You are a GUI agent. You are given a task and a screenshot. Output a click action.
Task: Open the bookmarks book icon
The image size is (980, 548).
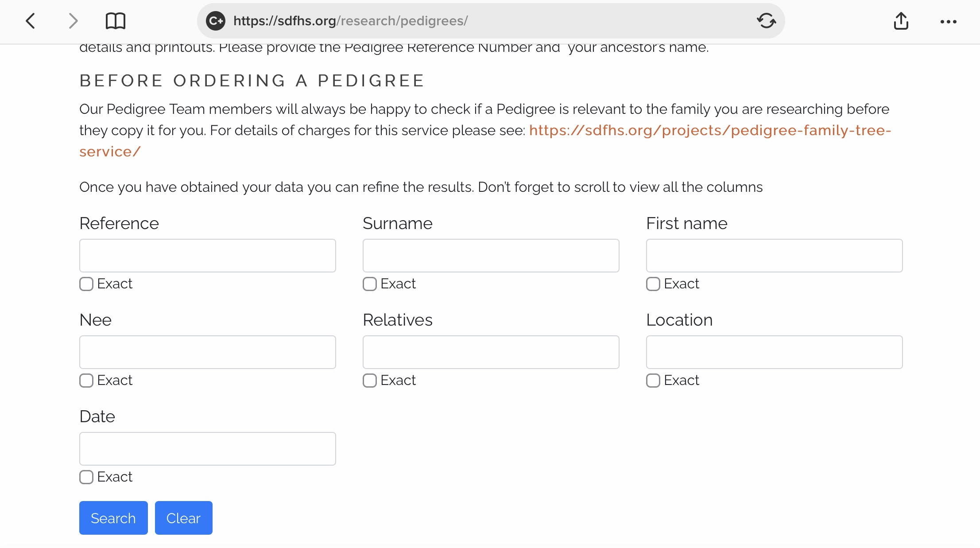(x=116, y=21)
